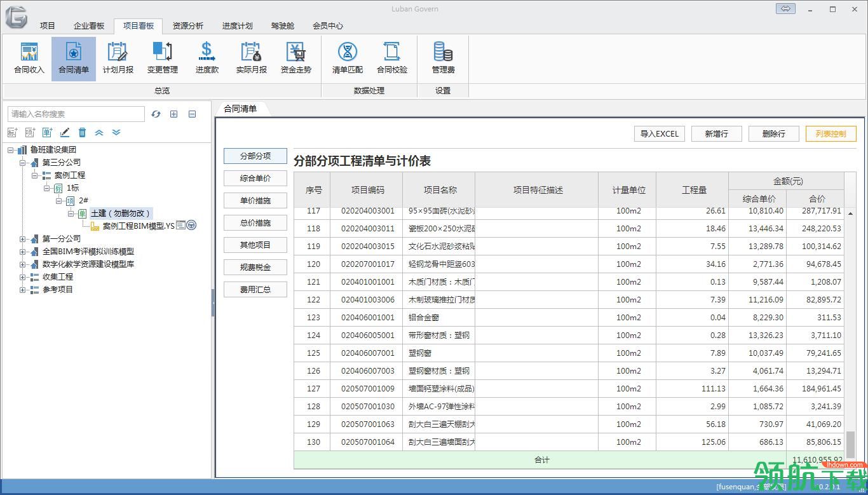The image size is (868, 495).
Task: Expand the 全国BIM考评模拟训练模型 node
Action: (24, 252)
